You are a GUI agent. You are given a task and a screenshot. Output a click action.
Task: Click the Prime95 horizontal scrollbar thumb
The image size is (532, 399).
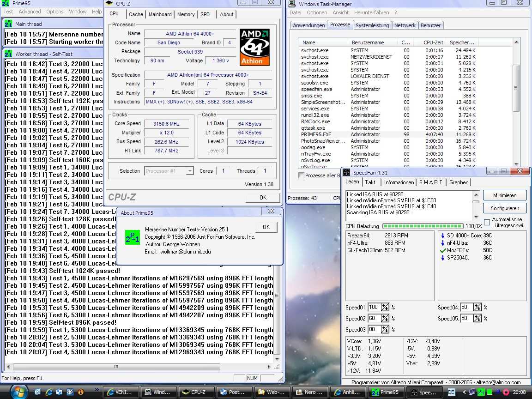pos(116,367)
